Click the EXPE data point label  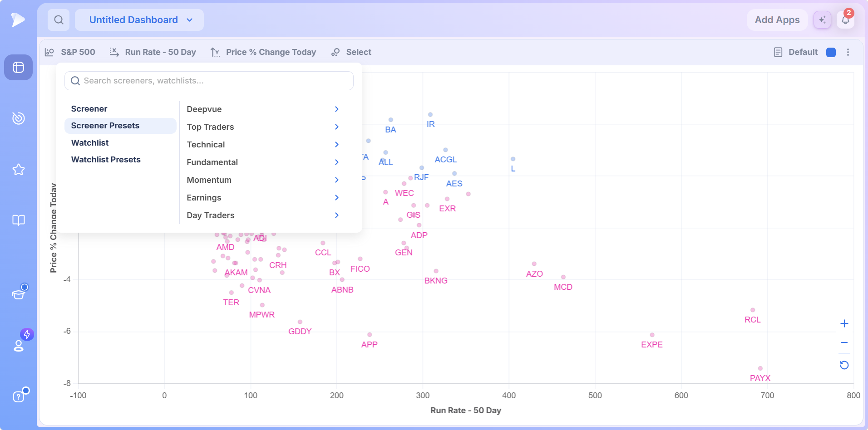[652, 345]
